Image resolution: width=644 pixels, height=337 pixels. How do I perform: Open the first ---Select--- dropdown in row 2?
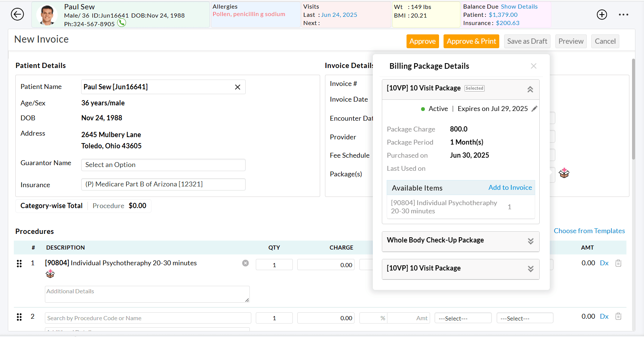point(463,318)
